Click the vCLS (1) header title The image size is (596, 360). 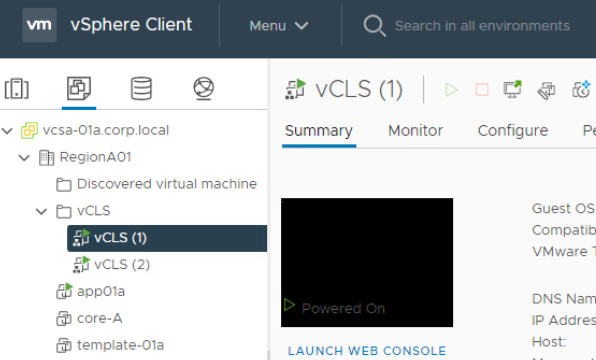tap(359, 90)
